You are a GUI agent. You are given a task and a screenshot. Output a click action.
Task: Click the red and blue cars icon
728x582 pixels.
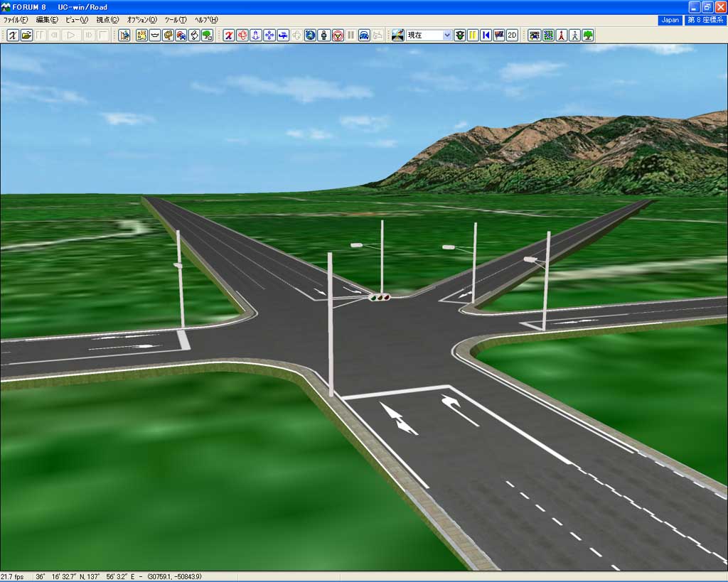click(181, 36)
